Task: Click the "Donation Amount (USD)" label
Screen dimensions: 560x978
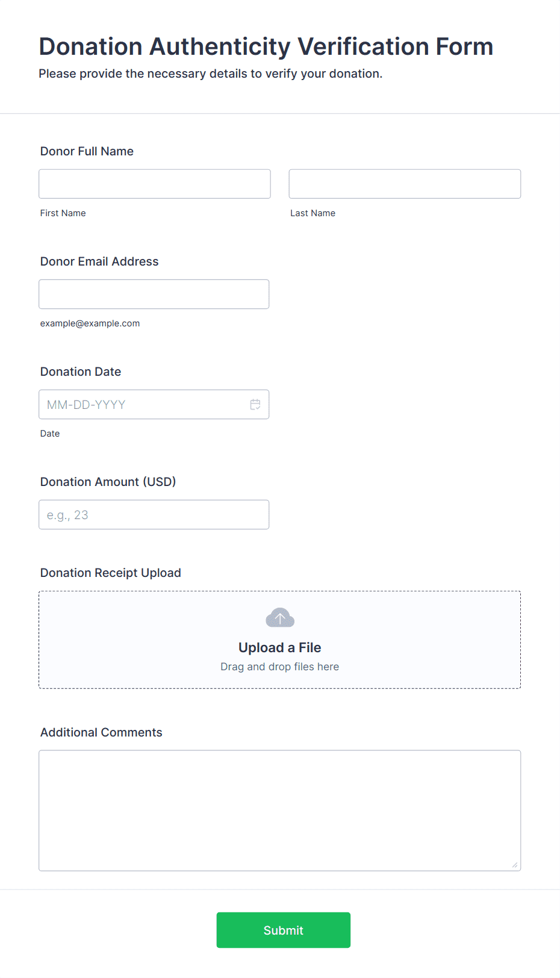Action: [108, 482]
